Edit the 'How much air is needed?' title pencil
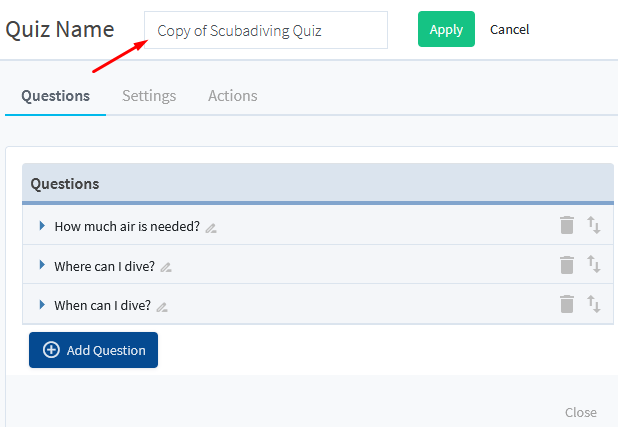Viewport: 618px width, 428px height. point(211,228)
